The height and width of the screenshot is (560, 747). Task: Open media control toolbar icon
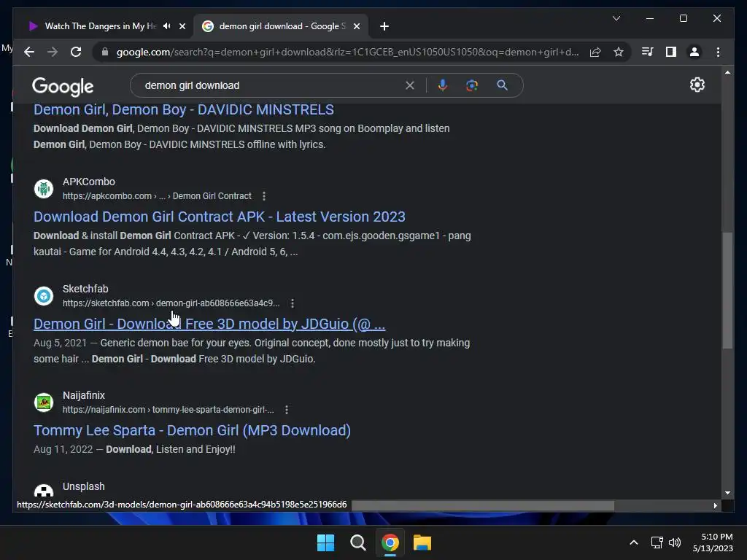point(647,52)
